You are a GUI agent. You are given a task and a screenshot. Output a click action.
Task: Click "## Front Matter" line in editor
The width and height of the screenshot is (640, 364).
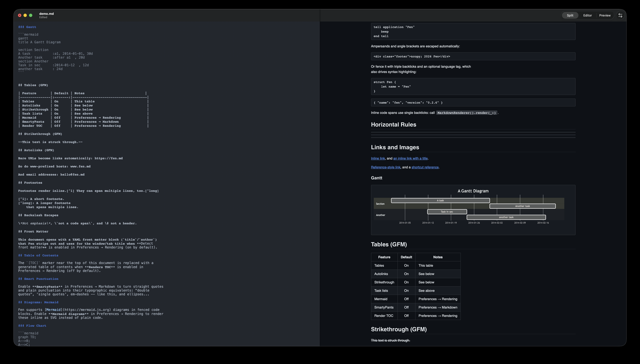[33, 232]
